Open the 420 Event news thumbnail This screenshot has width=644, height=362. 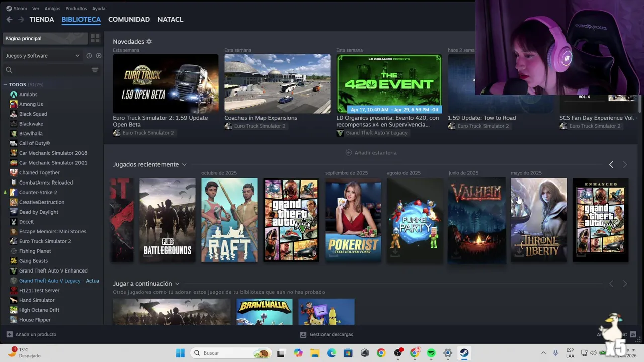389,83
